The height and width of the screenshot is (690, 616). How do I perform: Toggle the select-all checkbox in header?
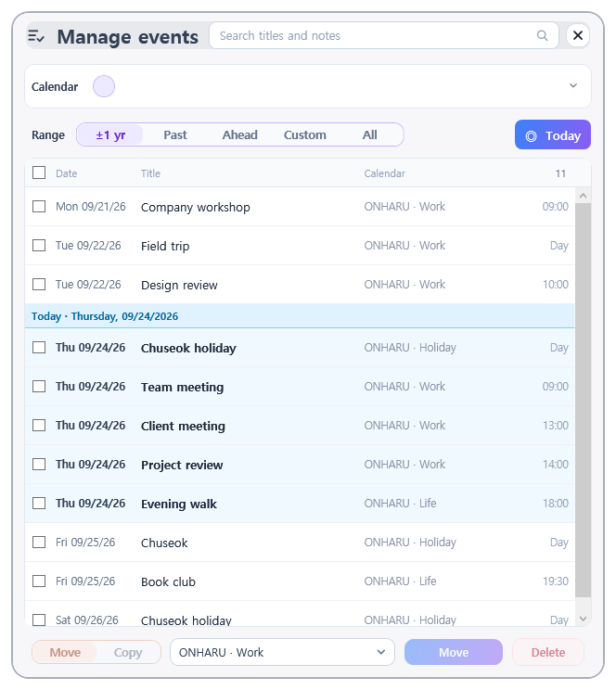point(39,172)
